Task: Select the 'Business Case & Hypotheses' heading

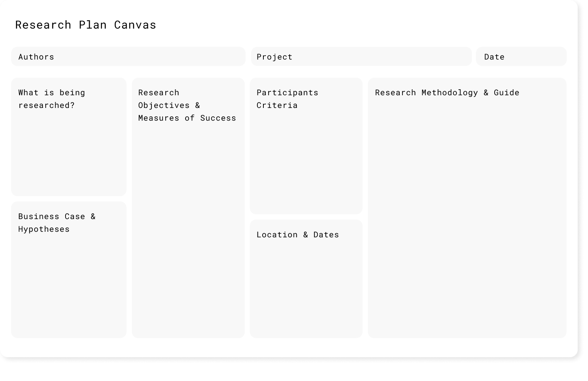Action: (x=57, y=223)
